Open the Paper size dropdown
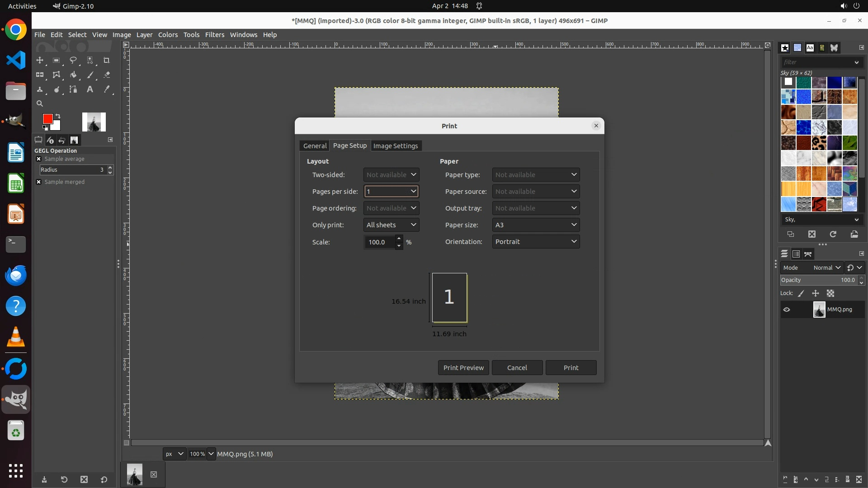This screenshot has height=488, width=868. (x=536, y=225)
